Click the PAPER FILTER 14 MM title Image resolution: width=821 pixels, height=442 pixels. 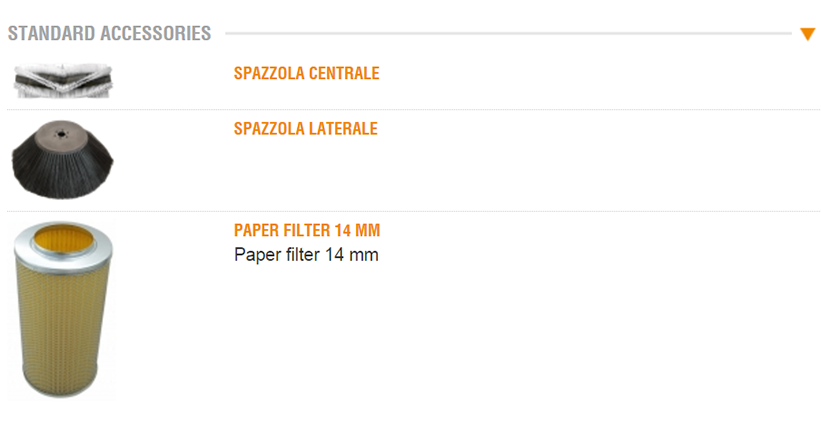pos(307,231)
